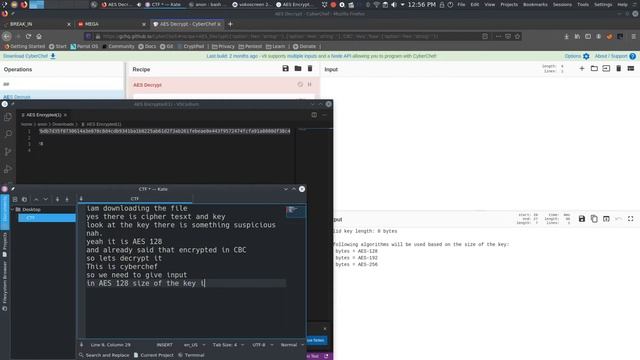Split the VSCodium editor
The image size is (640, 360).
[314, 115]
